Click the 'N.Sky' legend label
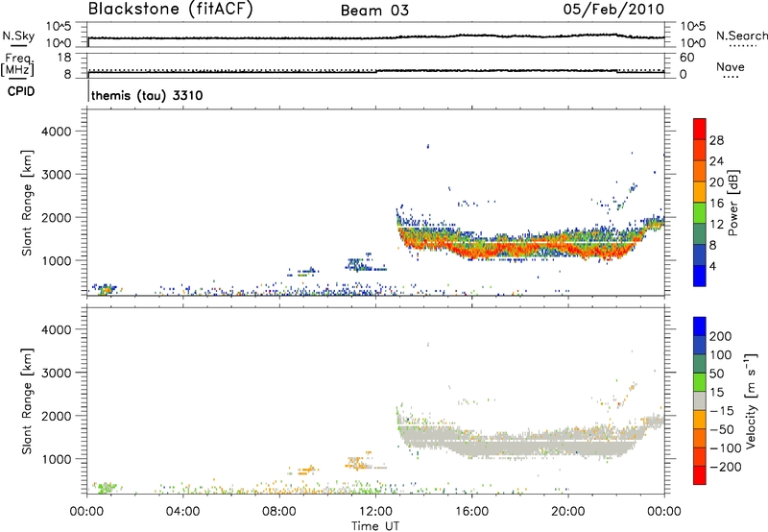Screen dimensions: 768x532 pos(18,36)
